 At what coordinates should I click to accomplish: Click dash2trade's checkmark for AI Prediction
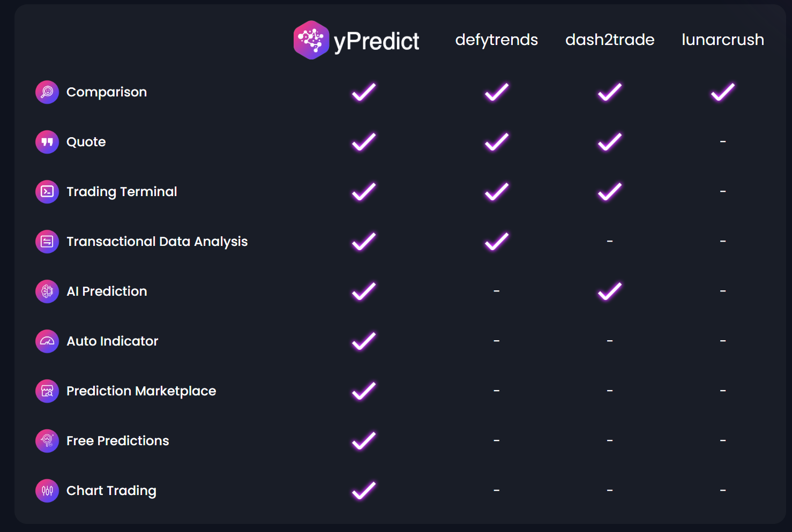click(610, 291)
